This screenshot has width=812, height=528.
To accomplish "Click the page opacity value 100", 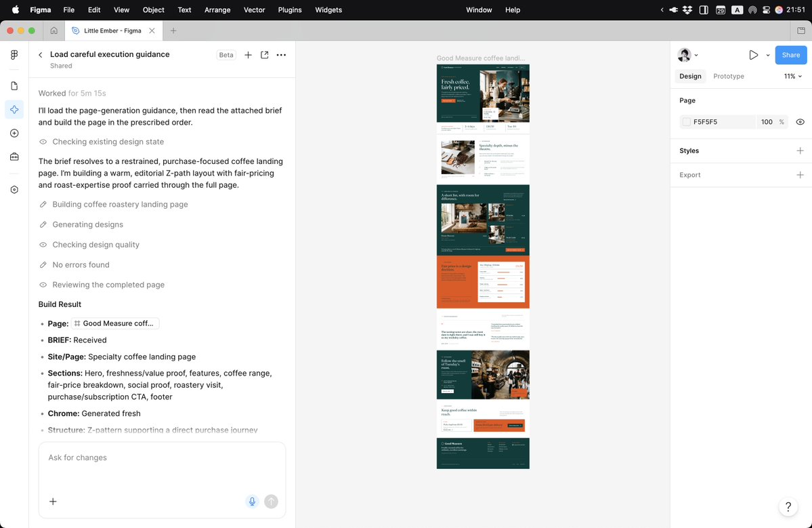I will coord(767,122).
